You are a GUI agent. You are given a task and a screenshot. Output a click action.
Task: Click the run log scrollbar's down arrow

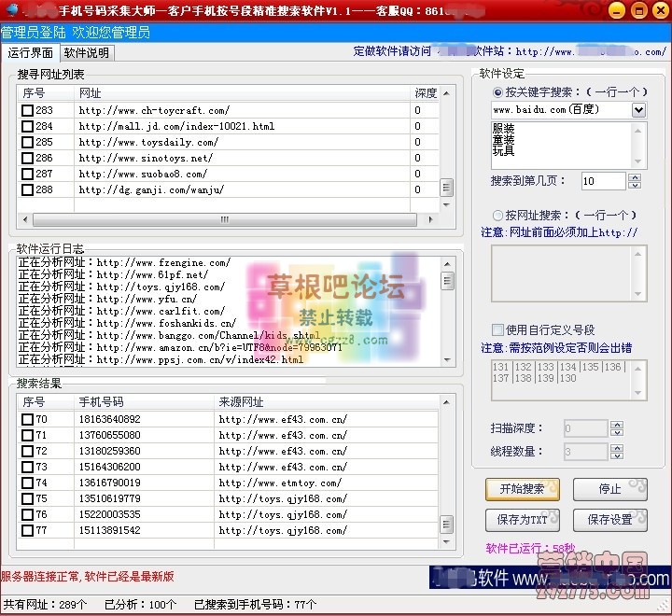click(447, 359)
